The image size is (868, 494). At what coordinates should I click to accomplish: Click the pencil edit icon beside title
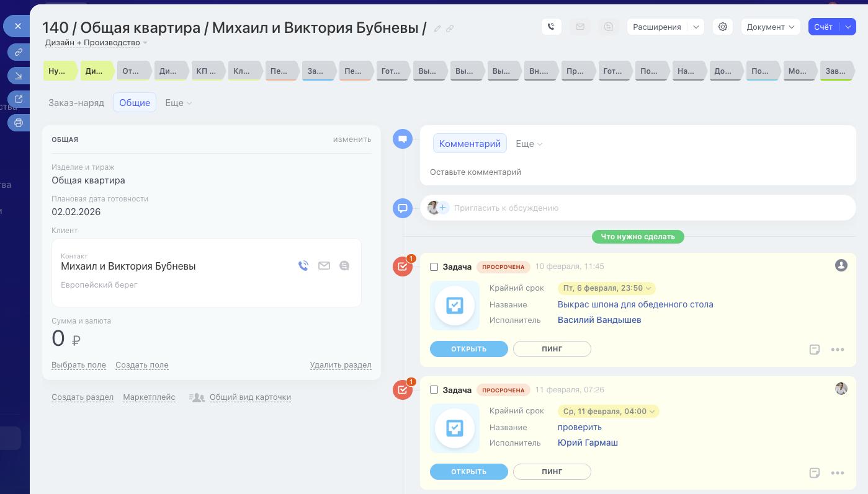tap(437, 29)
